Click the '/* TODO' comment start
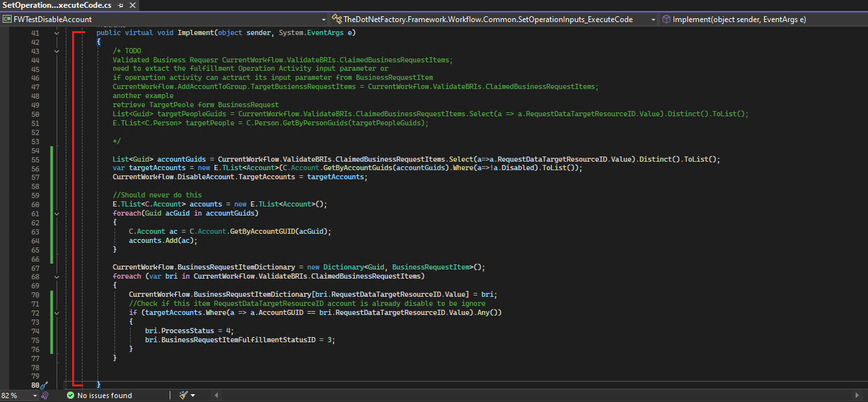Image resolution: width=868 pixels, height=402 pixels. pyautogui.click(x=127, y=51)
